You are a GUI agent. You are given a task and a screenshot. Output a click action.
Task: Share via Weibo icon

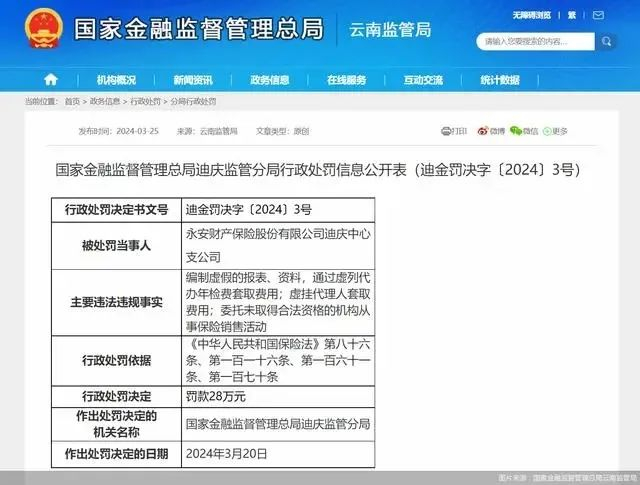[483, 131]
